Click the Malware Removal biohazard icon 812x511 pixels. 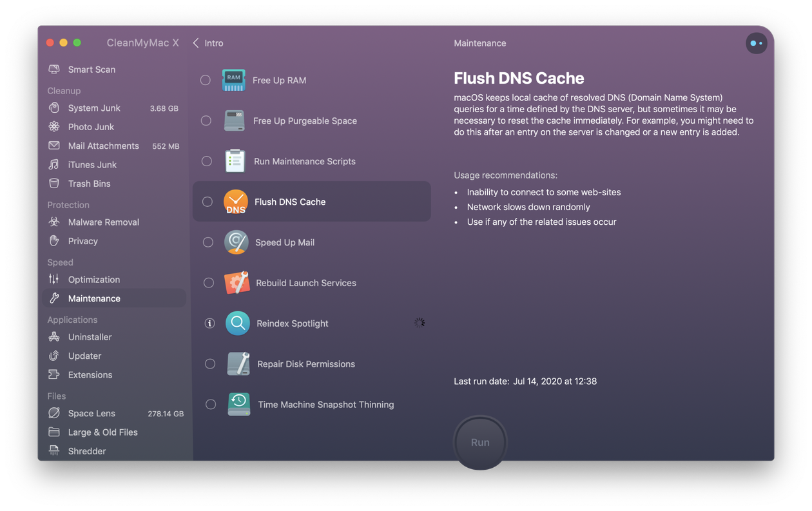[54, 222]
